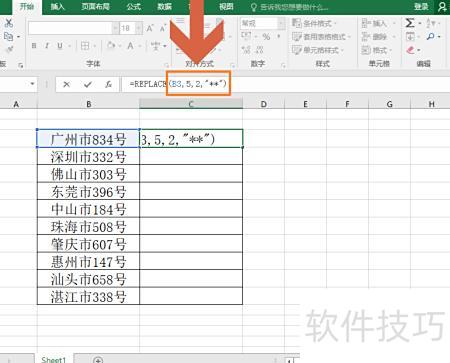Click the Tell Me search box
This screenshot has height=363, width=450.
(289, 7)
